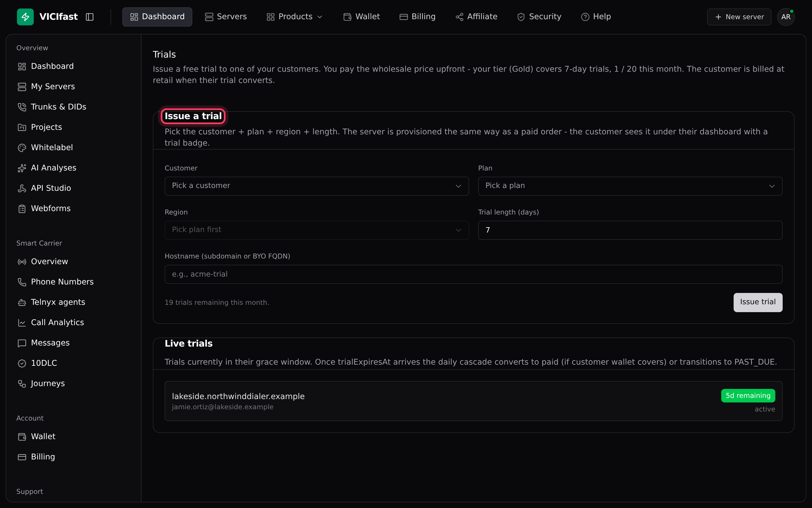Collapse the sidebar with the panel toggle icon
This screenshot has height=508, width=812.
[x=90, y=17]
